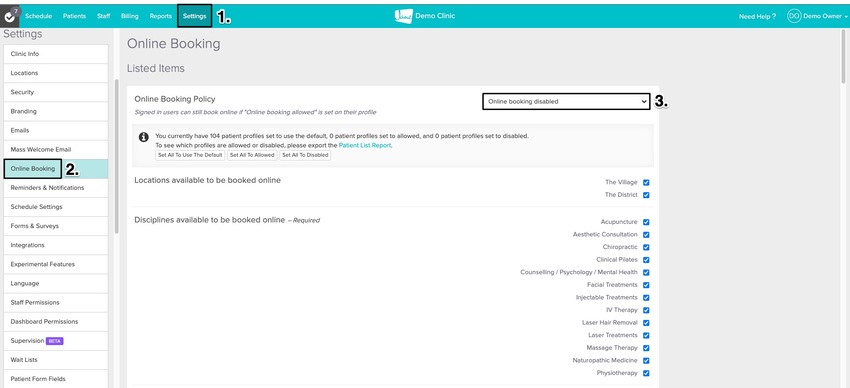Open Schedule Settings in the sidebar

(56, 207)
